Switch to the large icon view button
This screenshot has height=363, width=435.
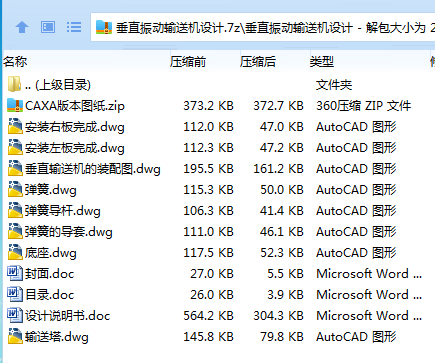coord(48,27)
